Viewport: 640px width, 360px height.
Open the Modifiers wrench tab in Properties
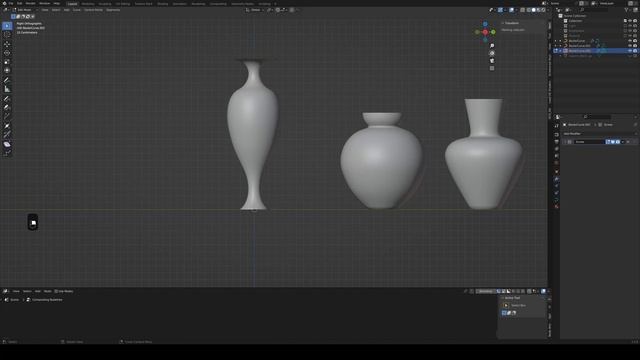(556, 179)
